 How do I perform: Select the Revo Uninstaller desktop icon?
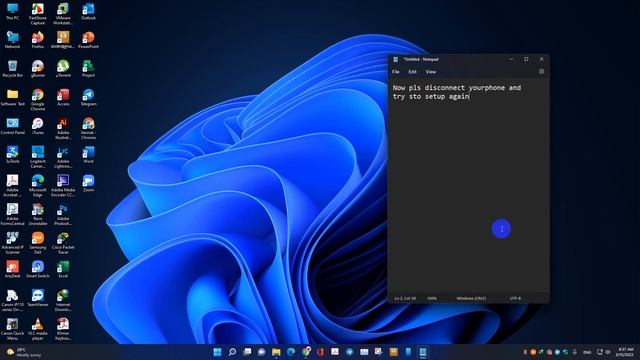[38, 214]
